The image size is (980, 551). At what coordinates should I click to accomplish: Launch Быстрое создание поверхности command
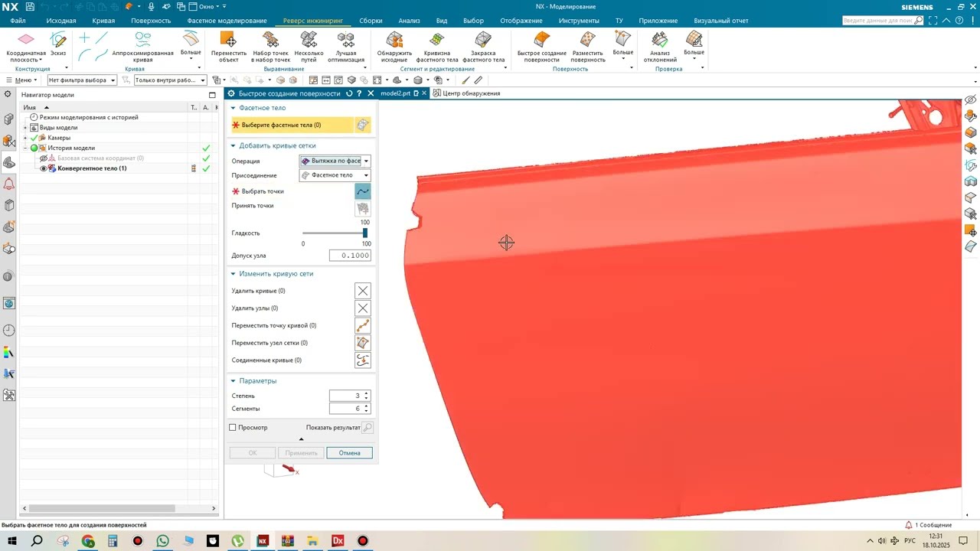[542, 47]
